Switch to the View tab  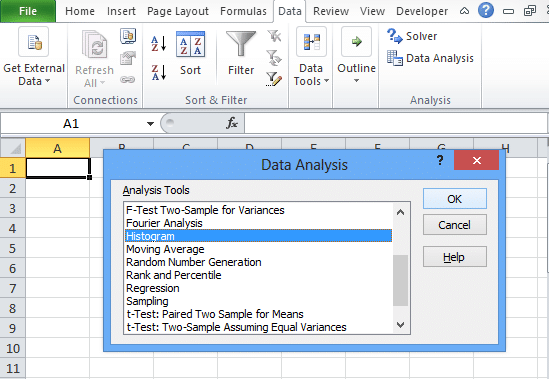(x=372, y=11)
